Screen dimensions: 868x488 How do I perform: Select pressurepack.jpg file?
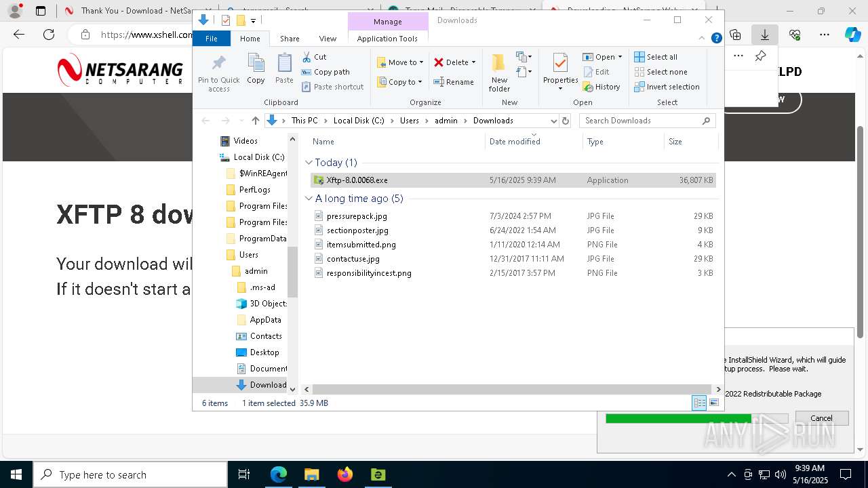tap(513, 216)
